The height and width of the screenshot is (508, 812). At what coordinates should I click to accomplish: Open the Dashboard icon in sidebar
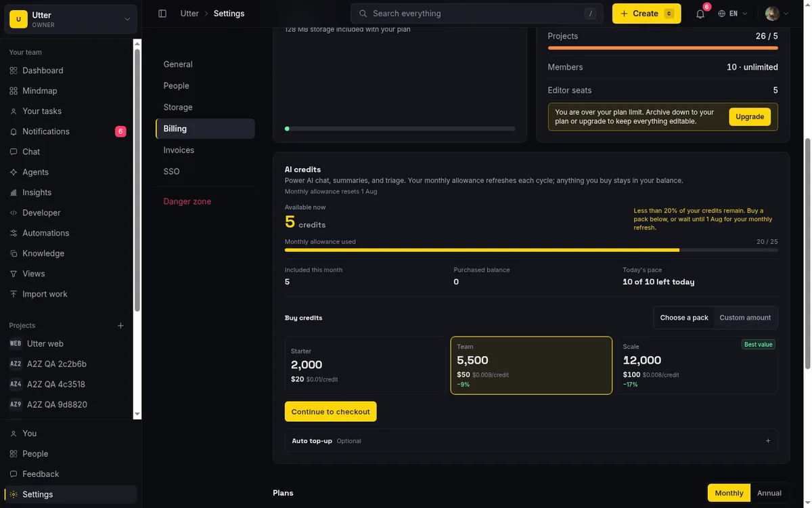click(14, 70)
